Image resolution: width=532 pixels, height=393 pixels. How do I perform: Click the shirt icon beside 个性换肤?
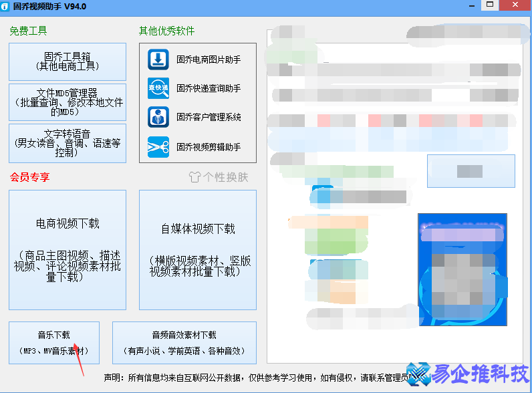click(194, 177)
